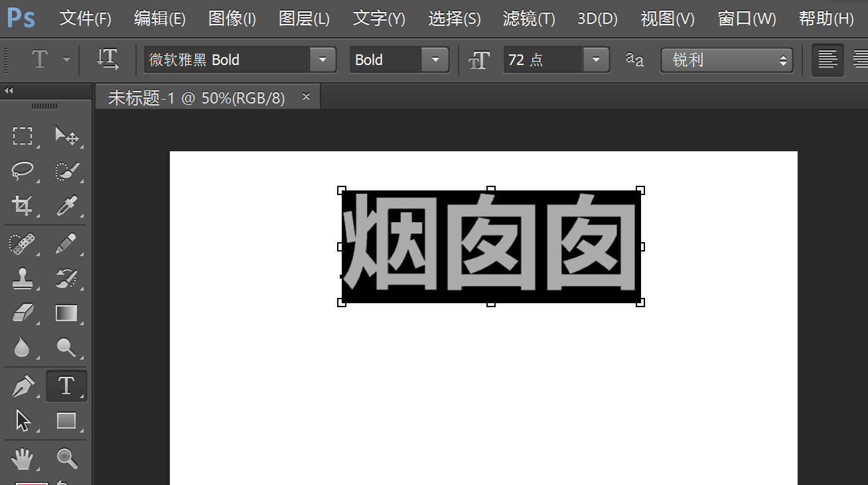Select the Gradient tool
The image size is (868, 485).
(66, 312)
